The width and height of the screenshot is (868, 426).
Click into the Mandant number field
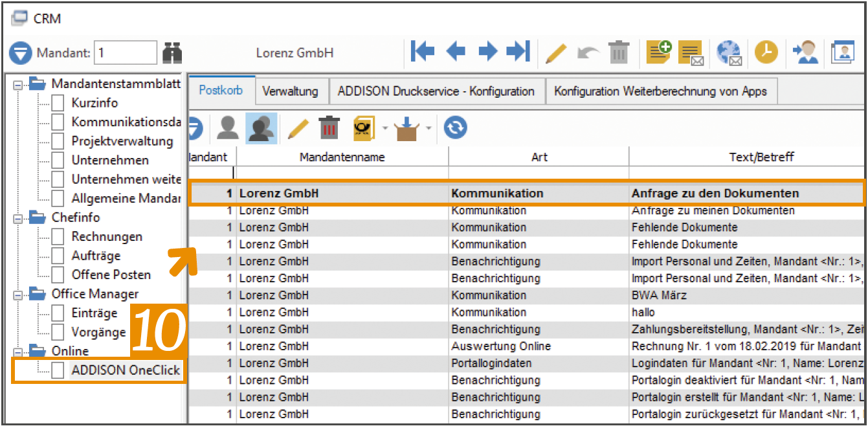pos(126,52)
